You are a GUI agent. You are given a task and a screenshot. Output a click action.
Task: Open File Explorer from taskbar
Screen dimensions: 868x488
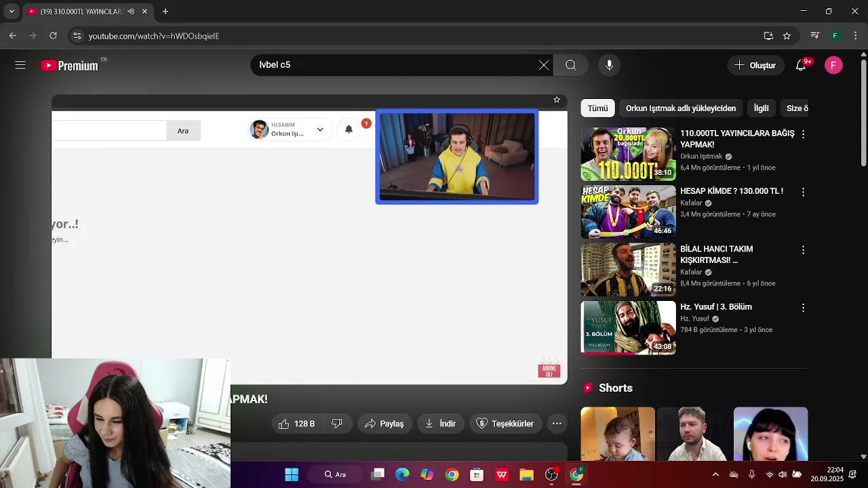(526, 474)
